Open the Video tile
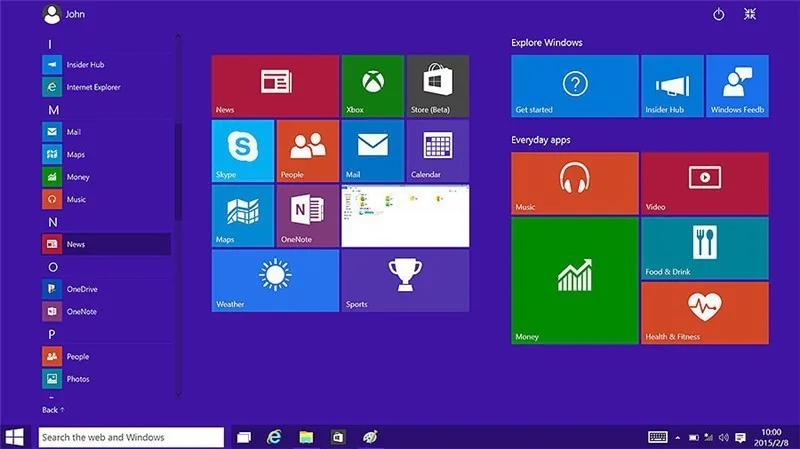 point(705,183)
